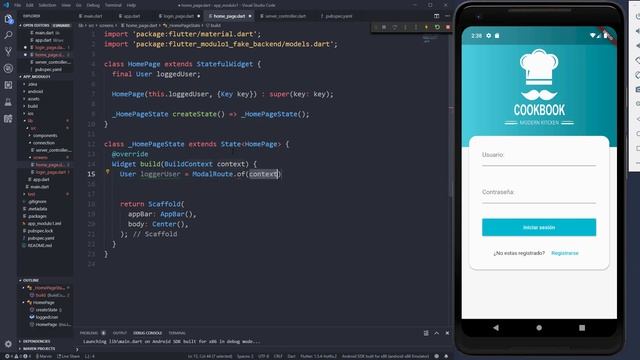Click the Android SDK device selector in status bar
This screenshot has height=360, width=640.
pos(385,356)
